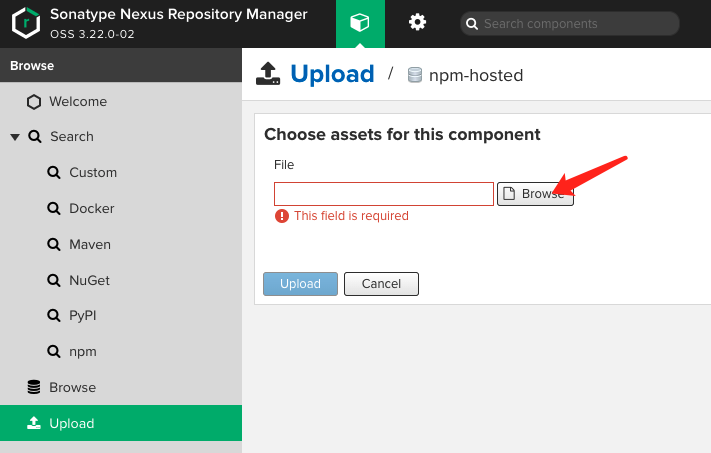
Task: Click the magnifier icon beside Maven
Action: pos(54,244)
